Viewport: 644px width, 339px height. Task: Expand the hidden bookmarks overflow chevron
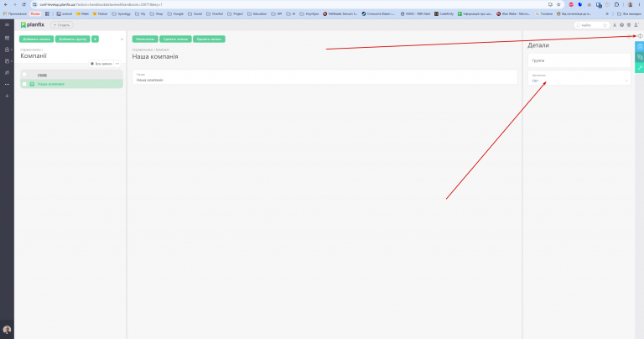[607, 13]
